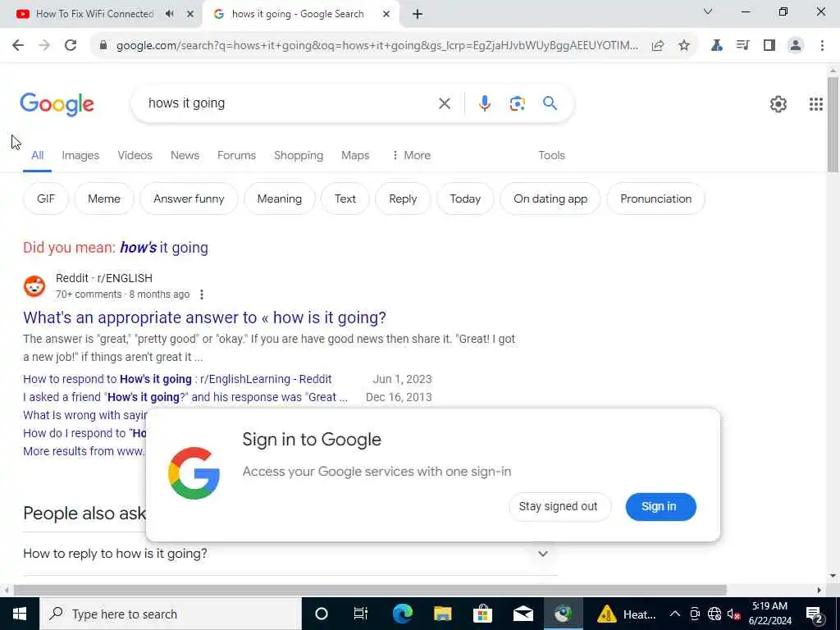
Task: Open 'What's an appropriate answer' Reddit link
Action: coord(204,317)
